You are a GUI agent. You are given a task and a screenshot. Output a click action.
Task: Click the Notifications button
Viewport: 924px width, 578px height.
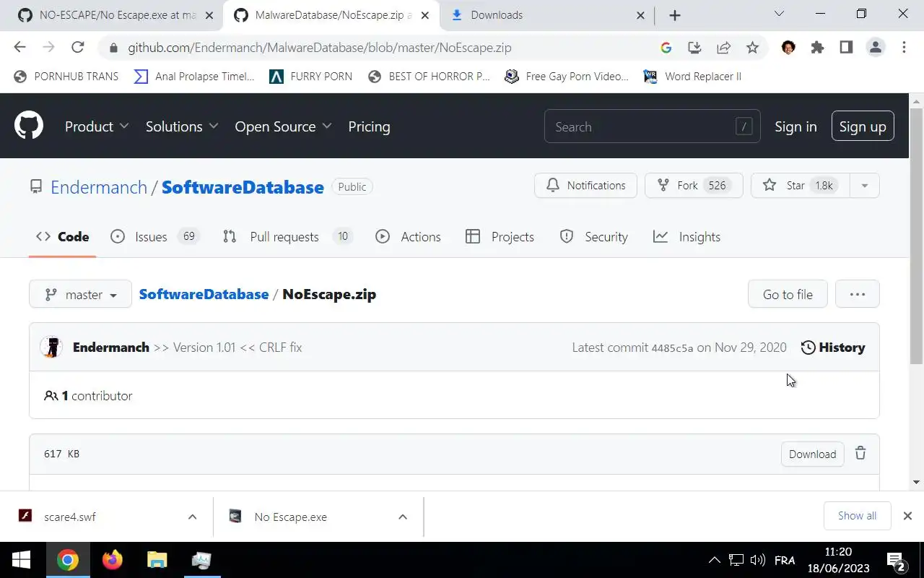(x=585, y=186)
